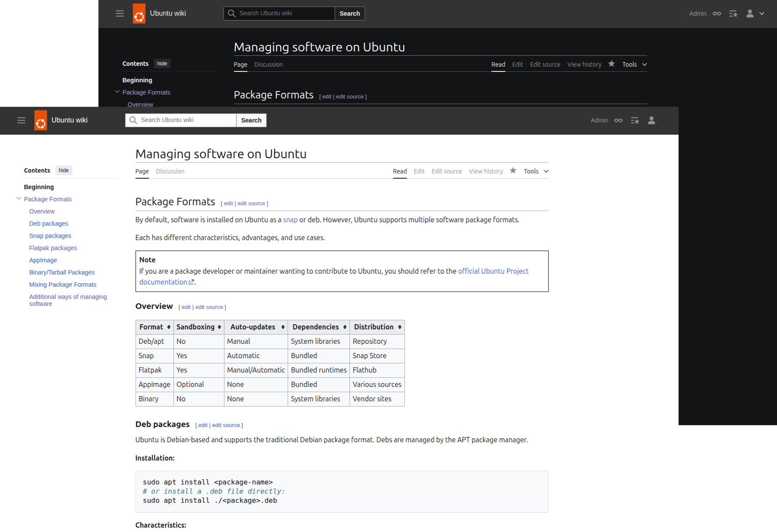Screen dimensions: 777x532
Task: Follow the 'snap' link in the intro paragraph
Action: pyautogui.click(x=290, y=220)
